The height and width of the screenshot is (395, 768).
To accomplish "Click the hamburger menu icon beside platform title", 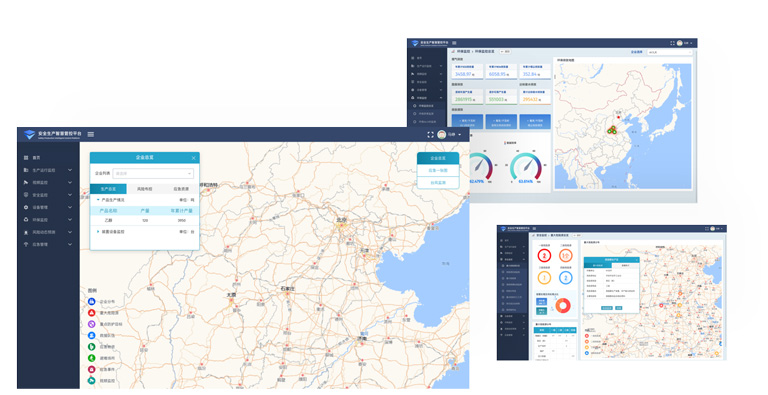I will pos(91,134).
